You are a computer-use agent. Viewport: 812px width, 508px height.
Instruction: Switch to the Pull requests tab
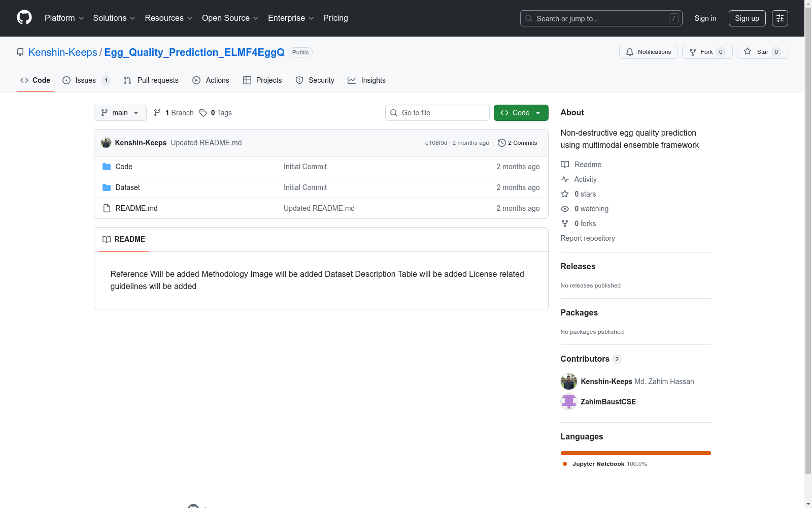(x=151, y=80)
